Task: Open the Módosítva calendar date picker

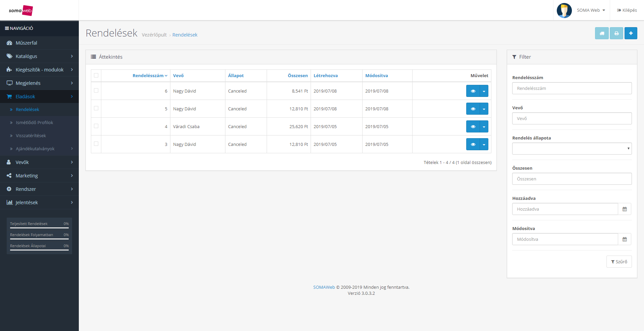Action: pyautogui.click(x=625, y=239)
